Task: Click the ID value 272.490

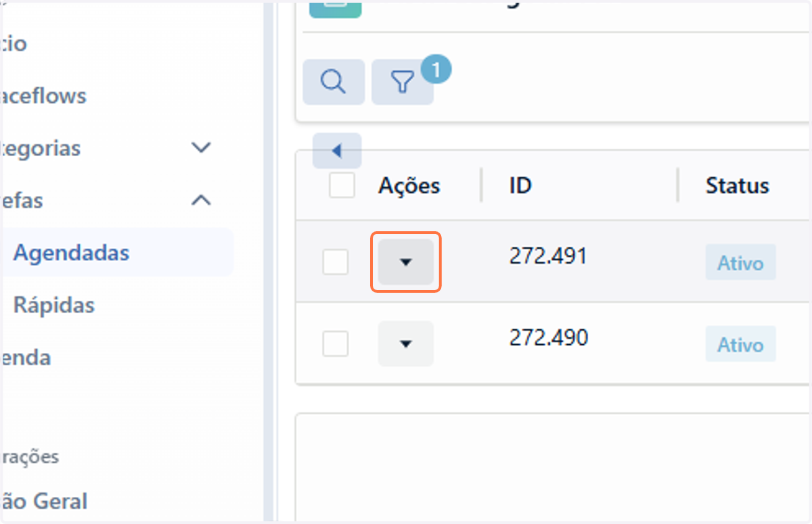Action: (549, 337)
